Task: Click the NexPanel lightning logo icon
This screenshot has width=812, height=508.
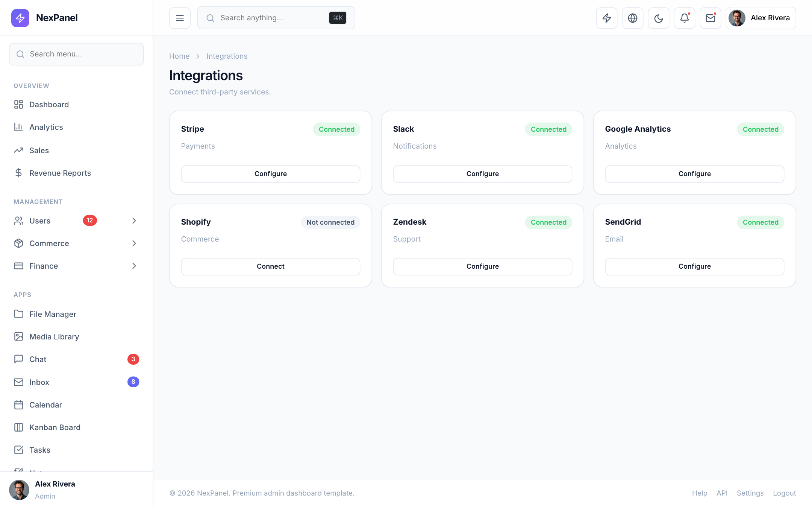Action: coord(20,18)
